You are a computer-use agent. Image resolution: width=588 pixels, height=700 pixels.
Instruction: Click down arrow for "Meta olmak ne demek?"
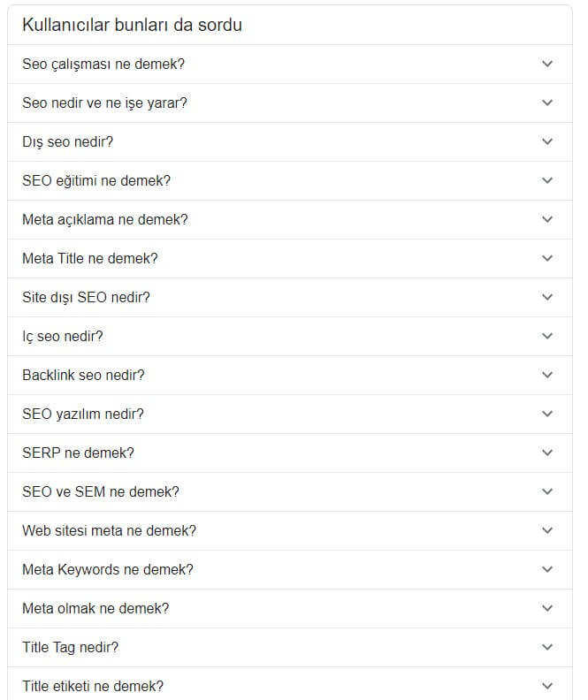pyautogui.click(x=547, y=608)
